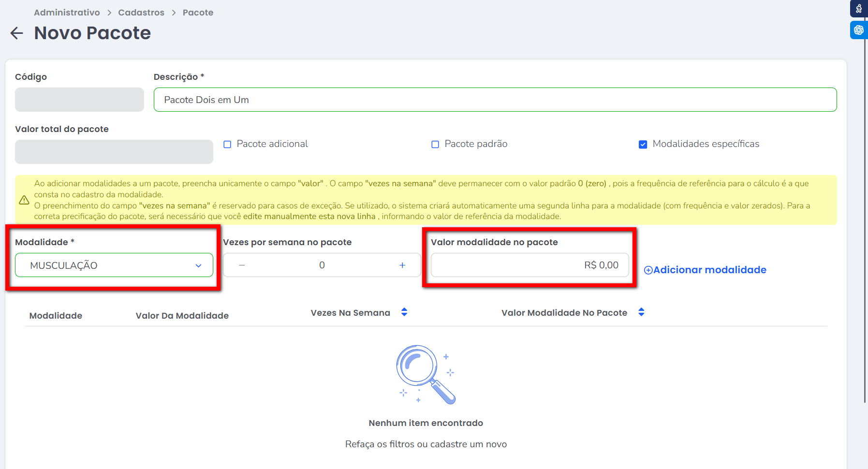The height and width of the screenshot is (469, 868).
Task: Click the minus icon in Vezes por semana
Action: [242, 265]
